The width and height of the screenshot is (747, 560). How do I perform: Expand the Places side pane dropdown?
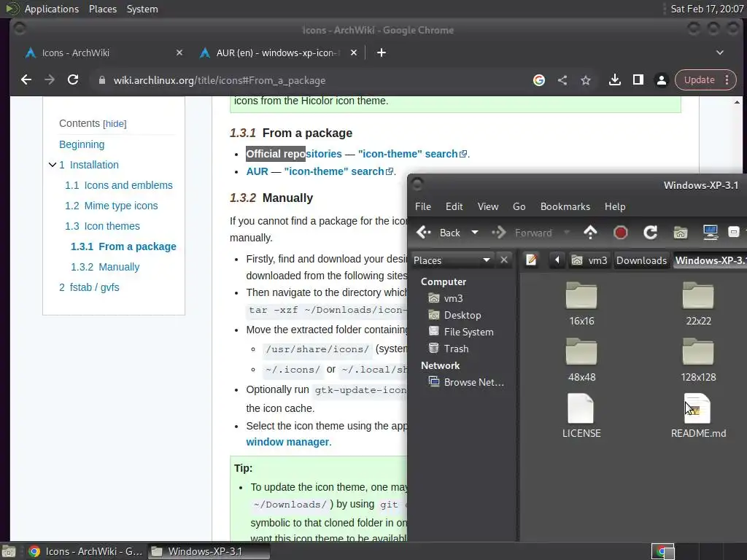pyautogui.click(x=452, y=260)
